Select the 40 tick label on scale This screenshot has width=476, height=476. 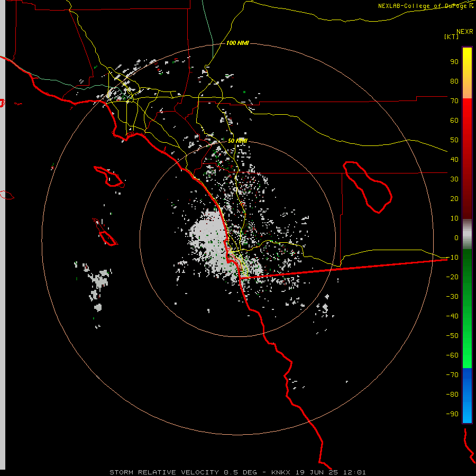point(454,159)
